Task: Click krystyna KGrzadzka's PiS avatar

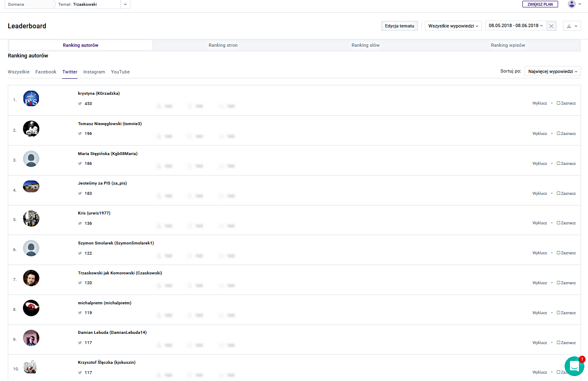Action: [31, 99]
